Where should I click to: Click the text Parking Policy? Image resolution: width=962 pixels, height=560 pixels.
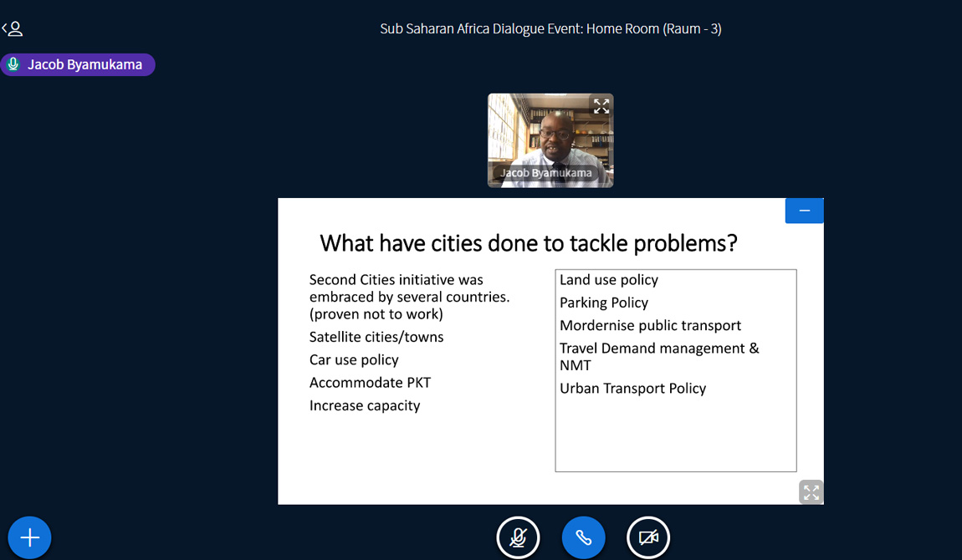(604, 303)
